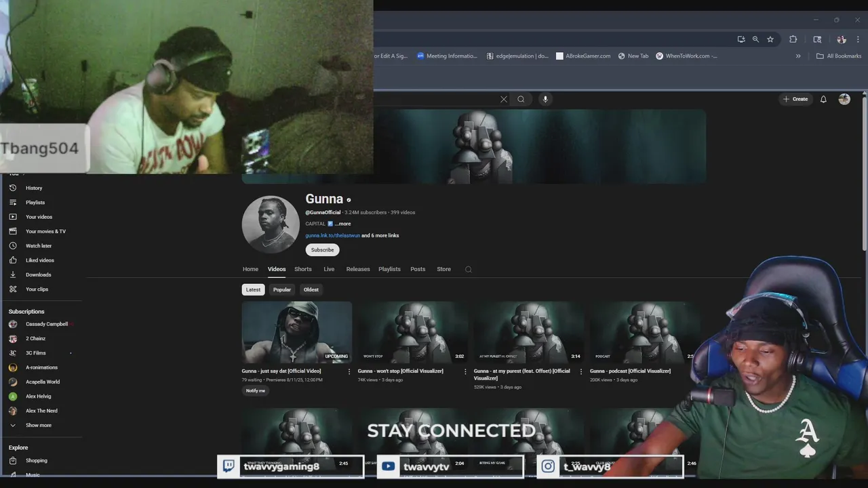This screenshot has height=488, width=868.
Task: Open Chrome tab search icon
Action: point(817,39)
